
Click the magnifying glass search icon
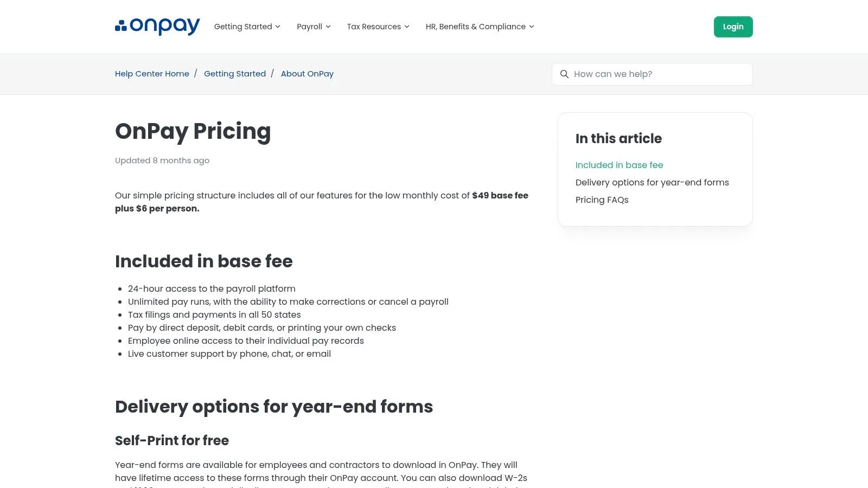point(564,74)
